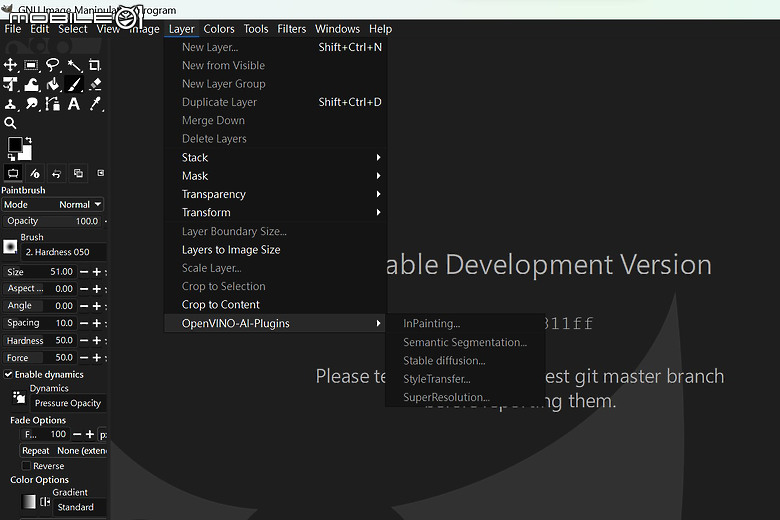Click the gradient preview swatch
The width and height of the screenshot is (780, 520).
point(29,502)
